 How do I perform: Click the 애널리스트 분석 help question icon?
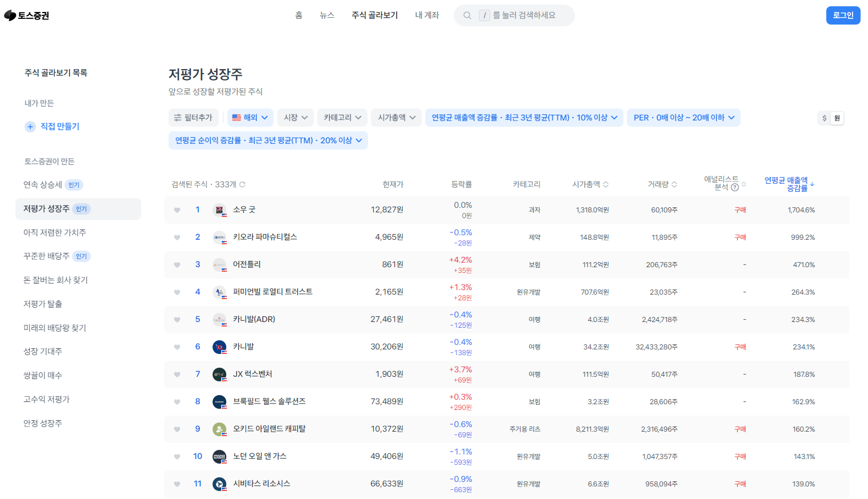(735, 187)
